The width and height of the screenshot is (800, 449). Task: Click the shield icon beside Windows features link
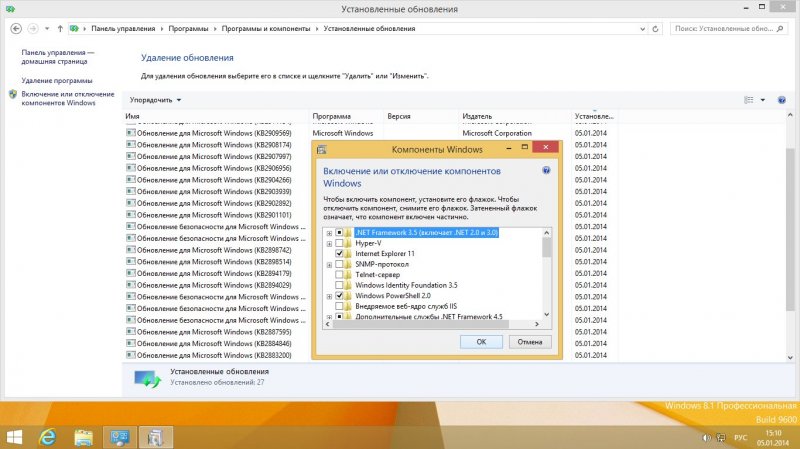[x=13, y=94]
